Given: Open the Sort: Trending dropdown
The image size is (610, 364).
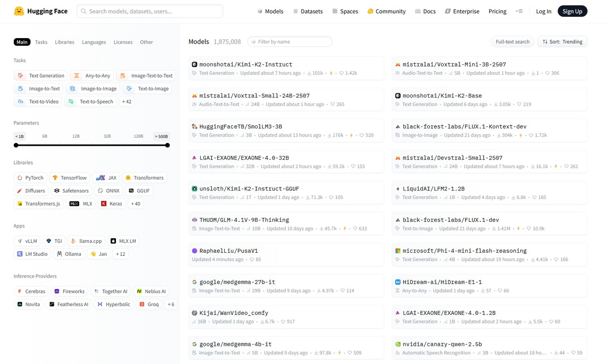Looking at the screenshot, I should pyautogui.click(x=562, y=42).
